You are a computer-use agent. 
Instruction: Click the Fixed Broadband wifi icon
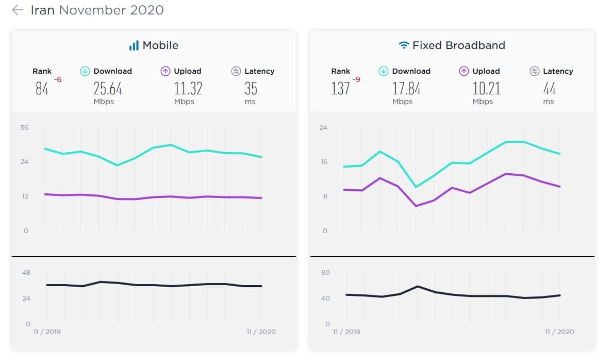pos(404,45)
